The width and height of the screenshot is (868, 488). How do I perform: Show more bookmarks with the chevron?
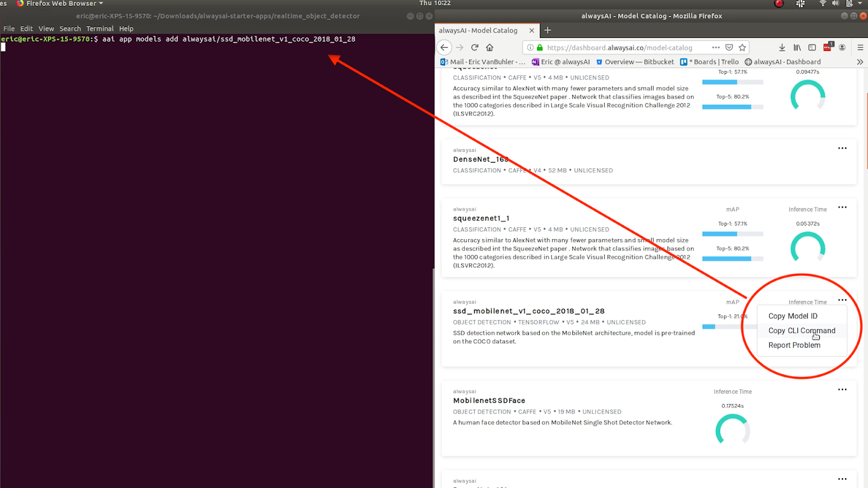point(860,62)
